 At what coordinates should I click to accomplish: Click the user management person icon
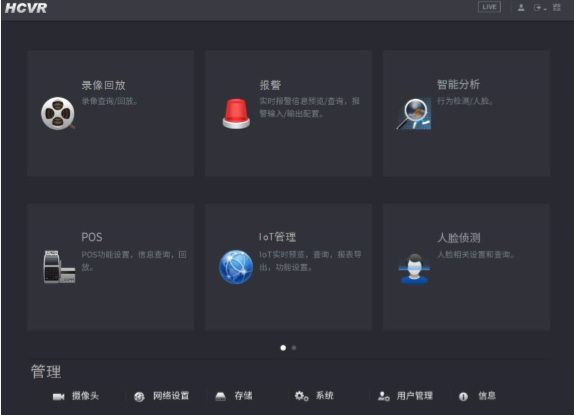point(384,396)
